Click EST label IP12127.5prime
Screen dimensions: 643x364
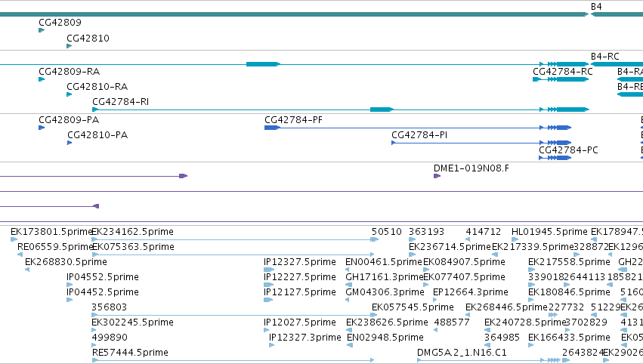click(x=300, y=293)
